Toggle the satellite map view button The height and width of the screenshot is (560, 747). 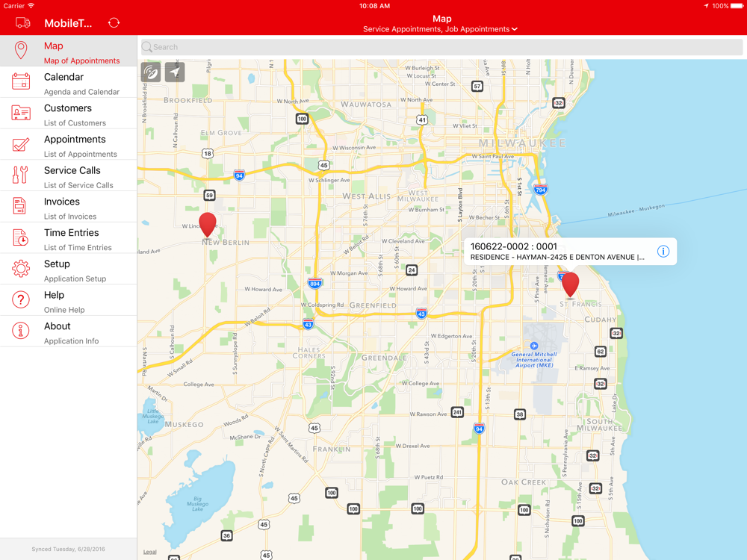point(151,72)
